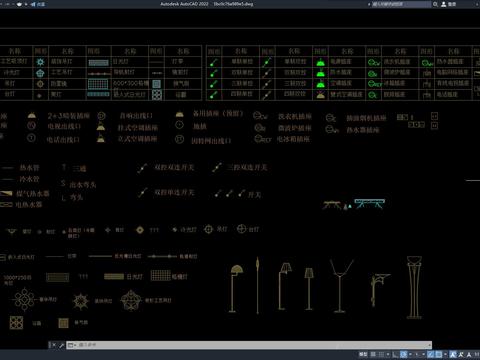Click the search help text field in title bar
This screenshot has width=480, height=360.
(402, 4)
